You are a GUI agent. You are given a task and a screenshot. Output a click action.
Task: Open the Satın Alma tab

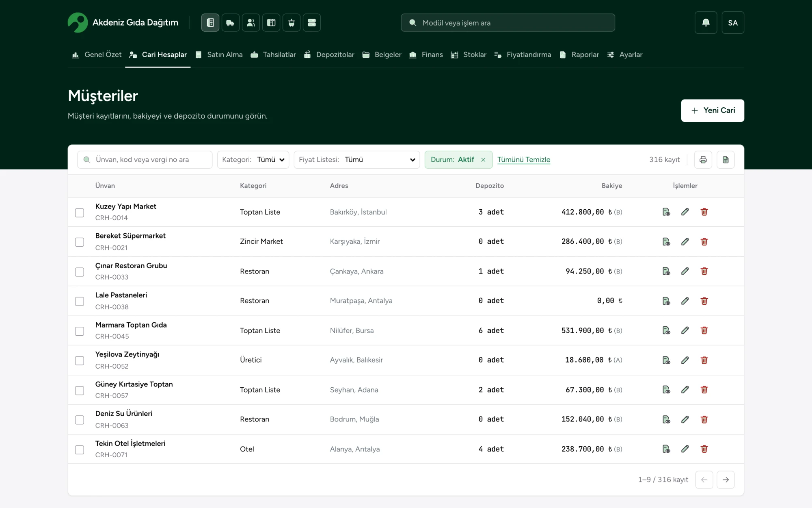219,54
